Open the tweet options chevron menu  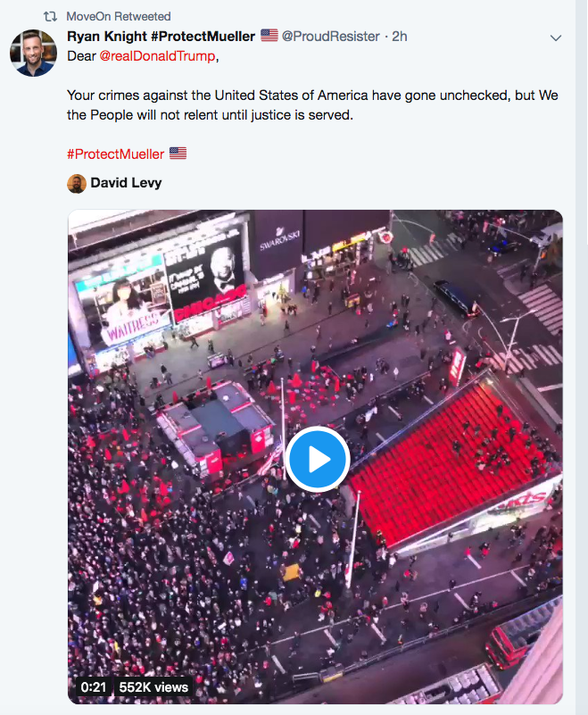click(x=555, y=37)
